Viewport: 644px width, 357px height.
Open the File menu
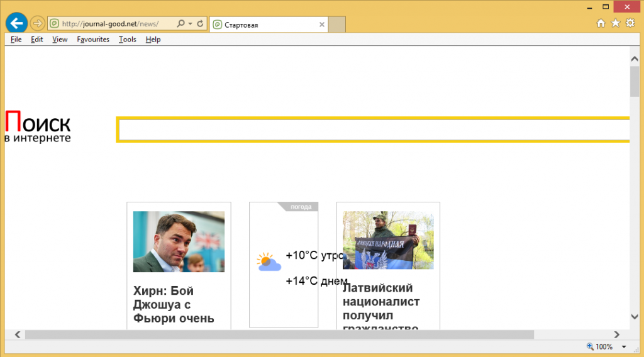pos(16,39)
